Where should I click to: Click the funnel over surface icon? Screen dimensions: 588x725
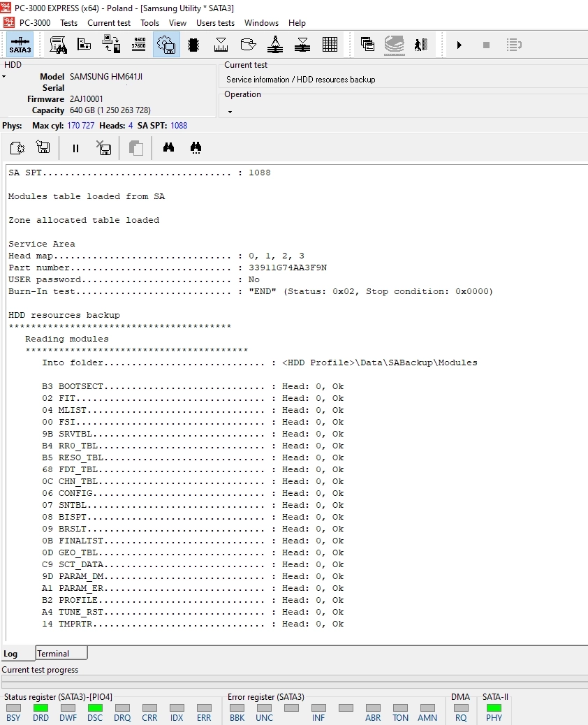[x=302, y=45]
